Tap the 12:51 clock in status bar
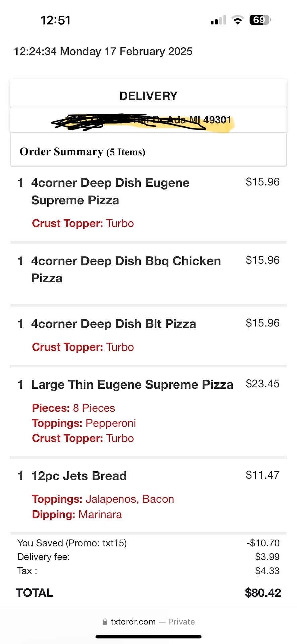Image resolution: width=297 pixels, height=644 pixels. (56, 20)
